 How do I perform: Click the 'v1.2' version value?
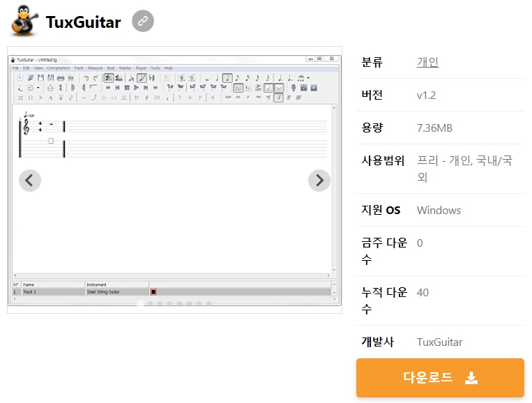(x=426, y=96)
